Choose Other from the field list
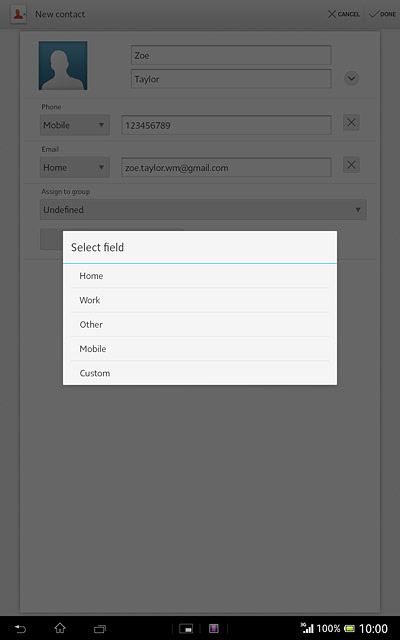Viewport: 400px width, 640px height. point(200,324)
